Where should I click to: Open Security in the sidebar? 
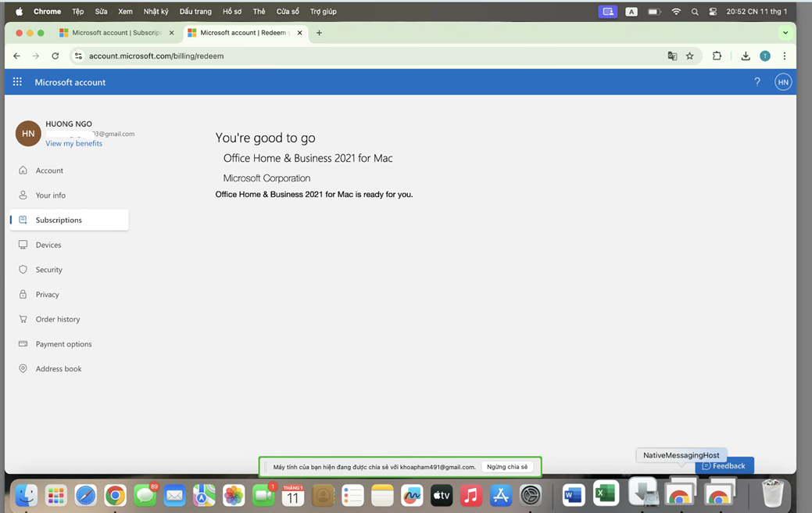[x=69, y=270]
